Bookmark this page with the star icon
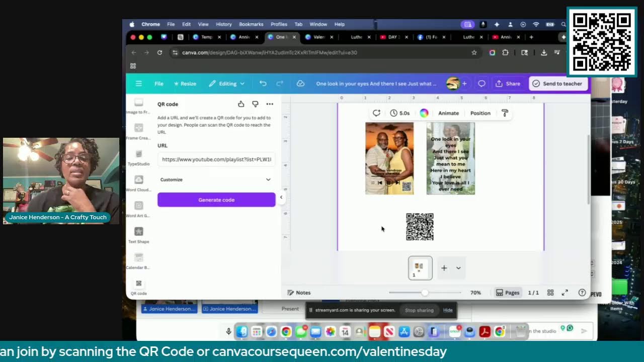644x362 pixels. click(474, 52)
